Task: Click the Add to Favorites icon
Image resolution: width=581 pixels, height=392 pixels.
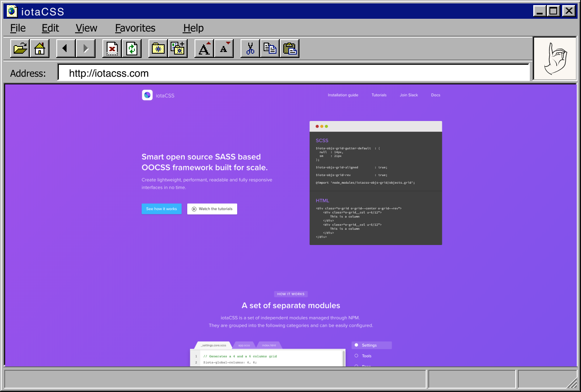Action: point(178,49)
